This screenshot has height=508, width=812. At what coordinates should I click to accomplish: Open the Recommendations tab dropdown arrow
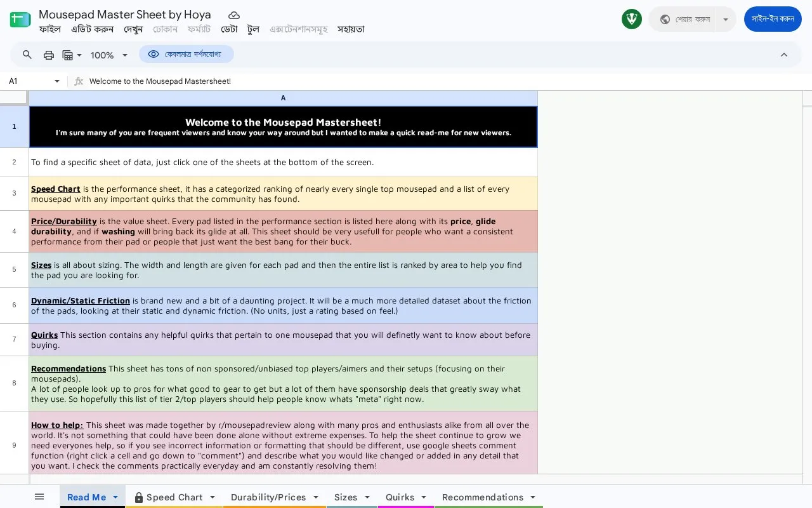click(x=533, y=497)
